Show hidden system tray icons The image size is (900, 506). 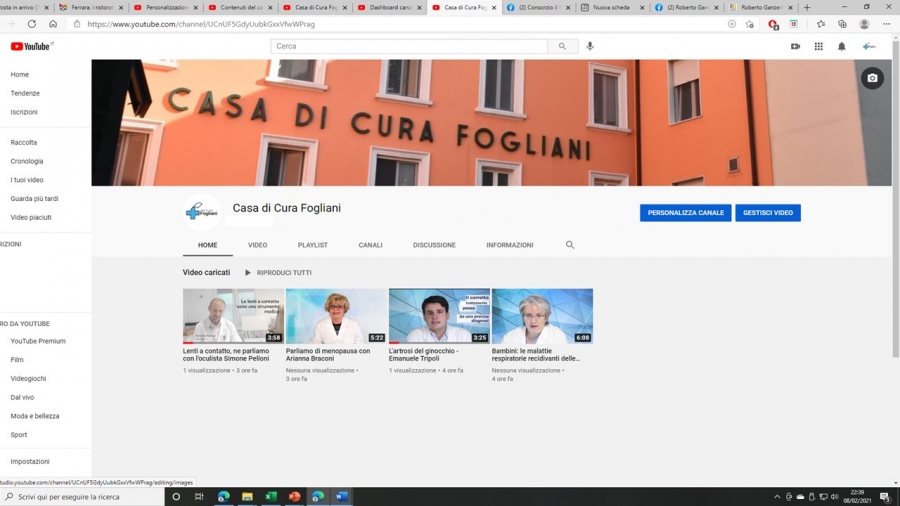coord(777,497)
